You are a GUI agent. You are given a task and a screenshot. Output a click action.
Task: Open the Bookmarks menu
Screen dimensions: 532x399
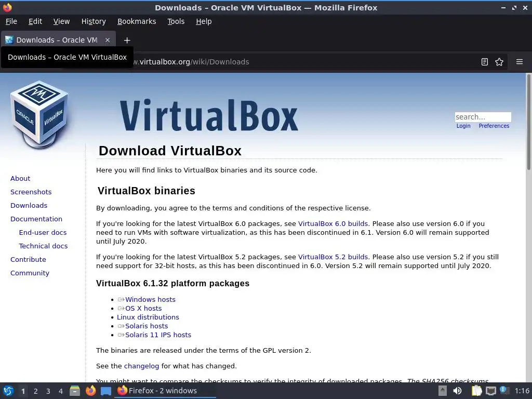(x=137, y=21)
